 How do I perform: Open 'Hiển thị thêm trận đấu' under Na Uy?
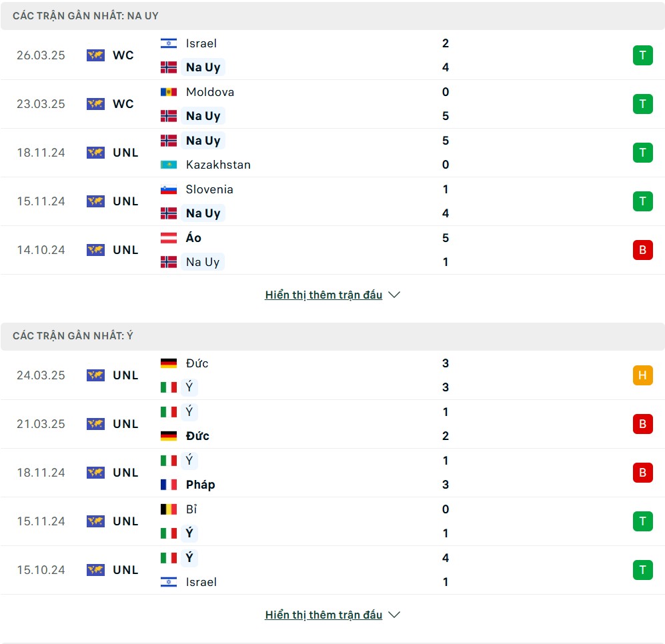(x=323, y=295)
